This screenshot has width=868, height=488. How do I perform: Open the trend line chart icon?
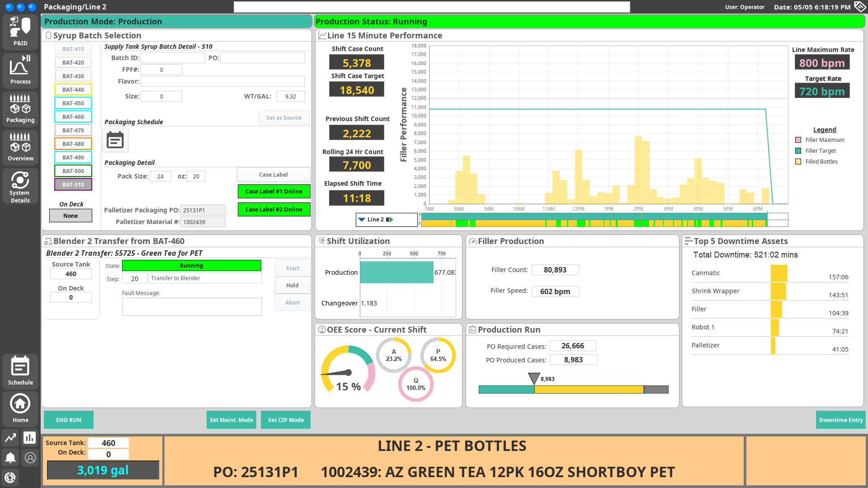tap(10, 437)
